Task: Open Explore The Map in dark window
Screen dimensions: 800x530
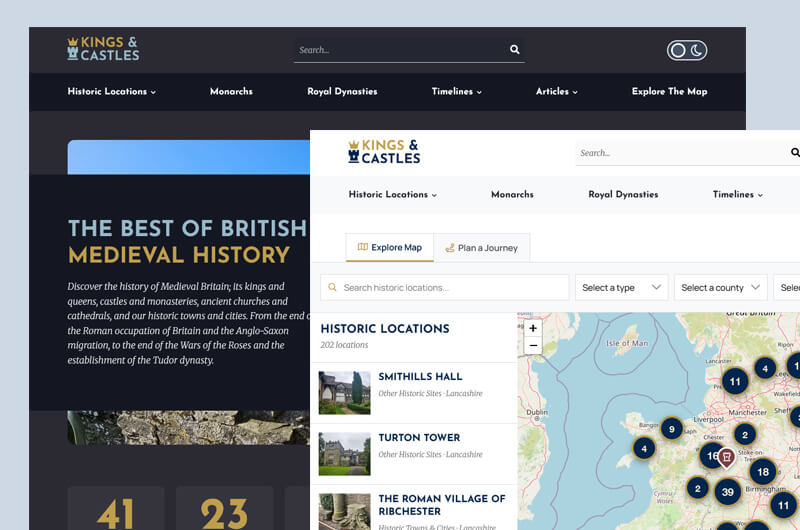Action: (669, 91)
